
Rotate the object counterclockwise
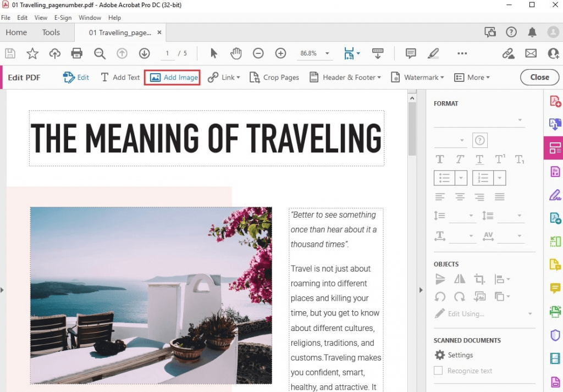click(440, 297)
